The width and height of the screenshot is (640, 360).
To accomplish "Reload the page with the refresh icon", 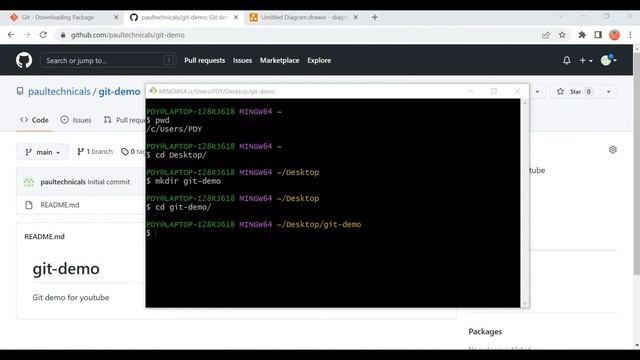I will (43, 35).
